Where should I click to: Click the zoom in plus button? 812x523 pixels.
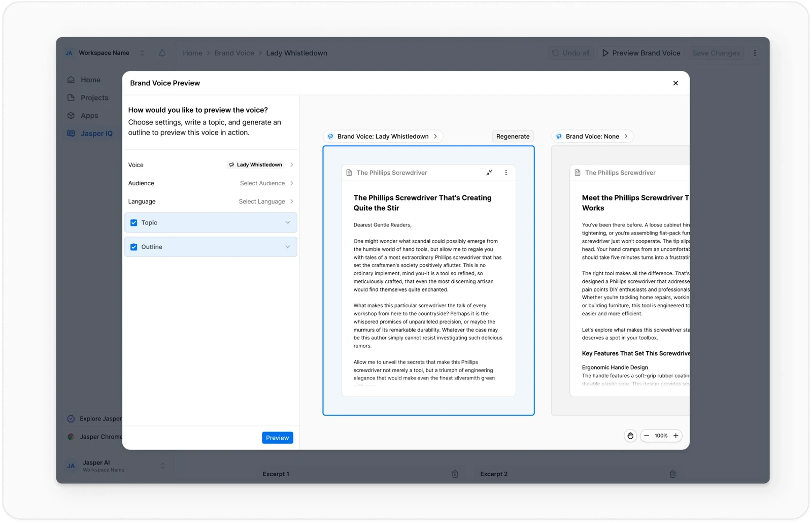pos(676,436)
